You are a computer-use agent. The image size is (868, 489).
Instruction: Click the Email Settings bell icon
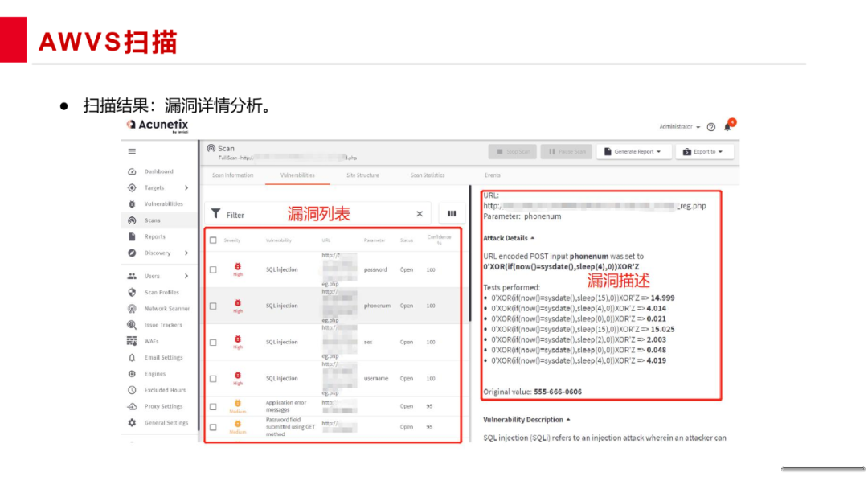coord(132,358)
